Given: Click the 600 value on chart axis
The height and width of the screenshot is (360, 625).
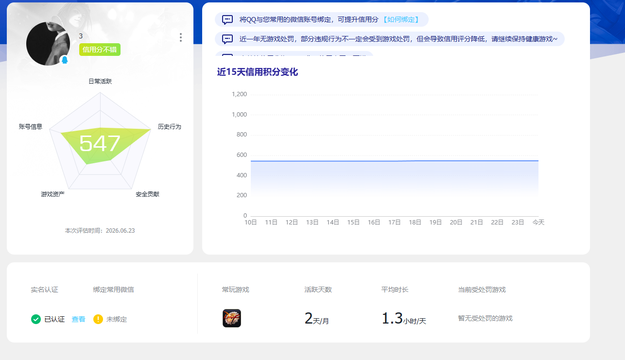Looking at the screenshot, I should [x=242, y=155].
